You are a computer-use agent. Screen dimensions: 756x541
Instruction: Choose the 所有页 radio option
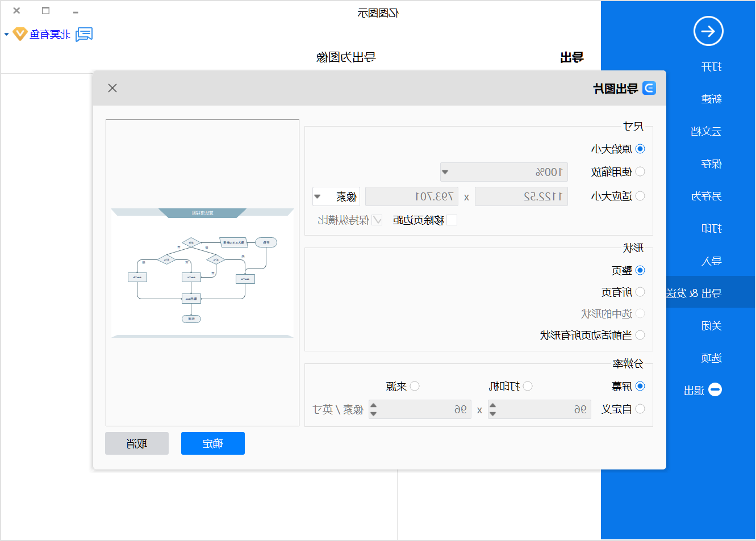[640, 292]
